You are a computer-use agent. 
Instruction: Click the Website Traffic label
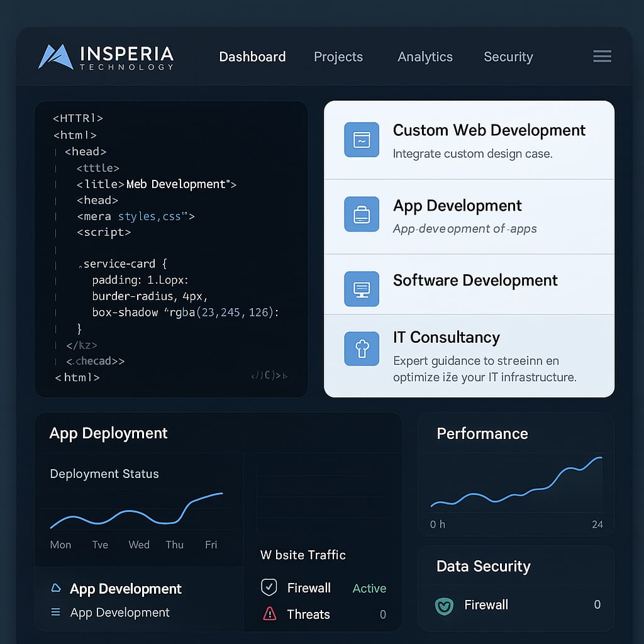[x=303, y=555]
